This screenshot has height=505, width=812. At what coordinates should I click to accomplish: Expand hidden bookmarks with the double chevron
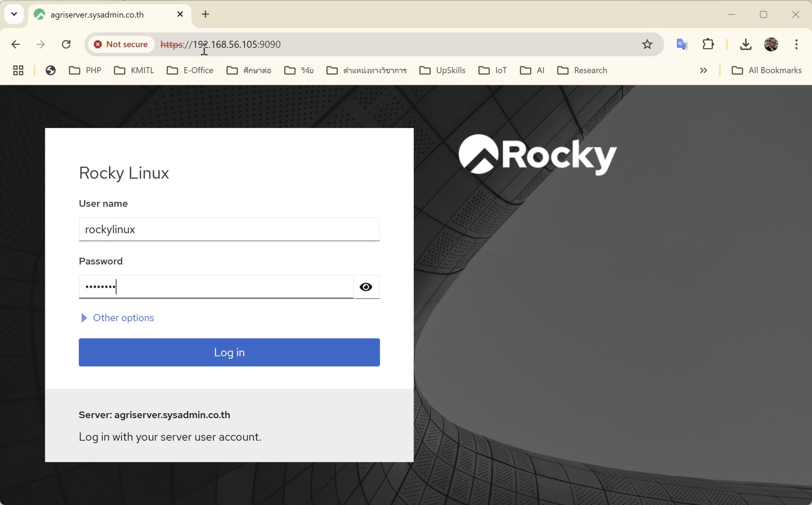coord(704,70)
